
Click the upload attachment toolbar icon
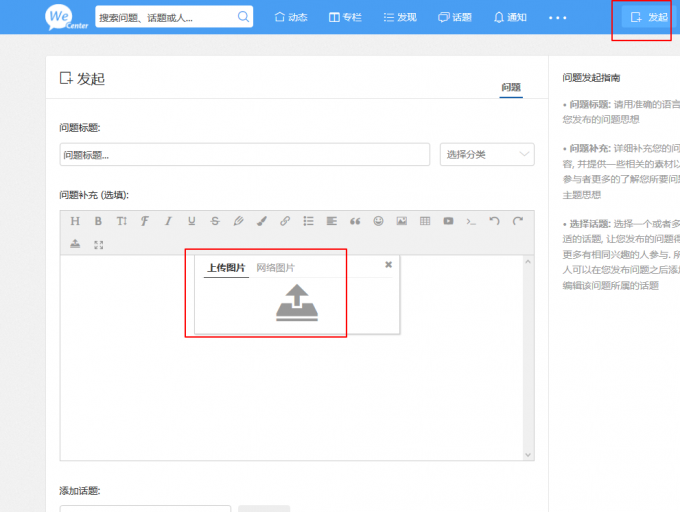click(x=75, y=244)
